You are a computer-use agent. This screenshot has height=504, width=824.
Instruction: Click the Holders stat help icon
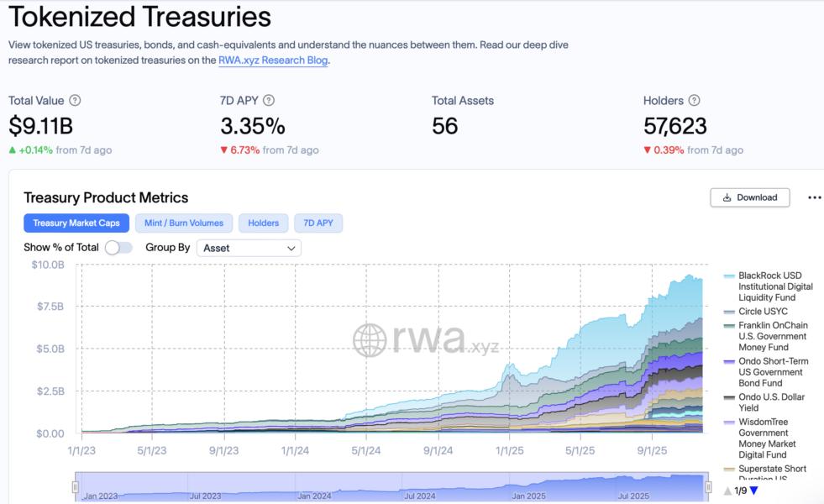coord(694,101)
